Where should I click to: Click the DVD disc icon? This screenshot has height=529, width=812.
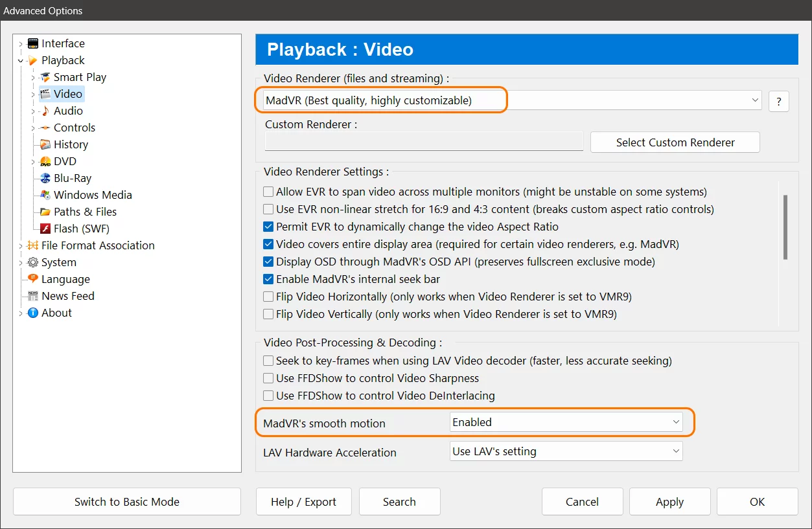(x=45, y=161)
